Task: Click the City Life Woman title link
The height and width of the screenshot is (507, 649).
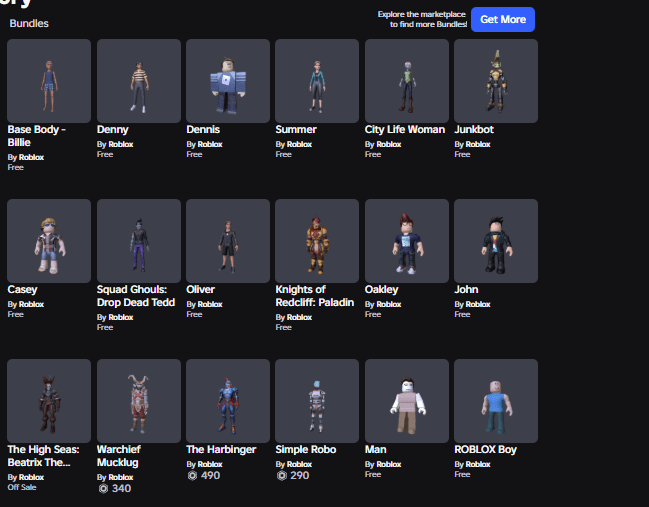Action: pyautogui.click(x=405, y=130)
